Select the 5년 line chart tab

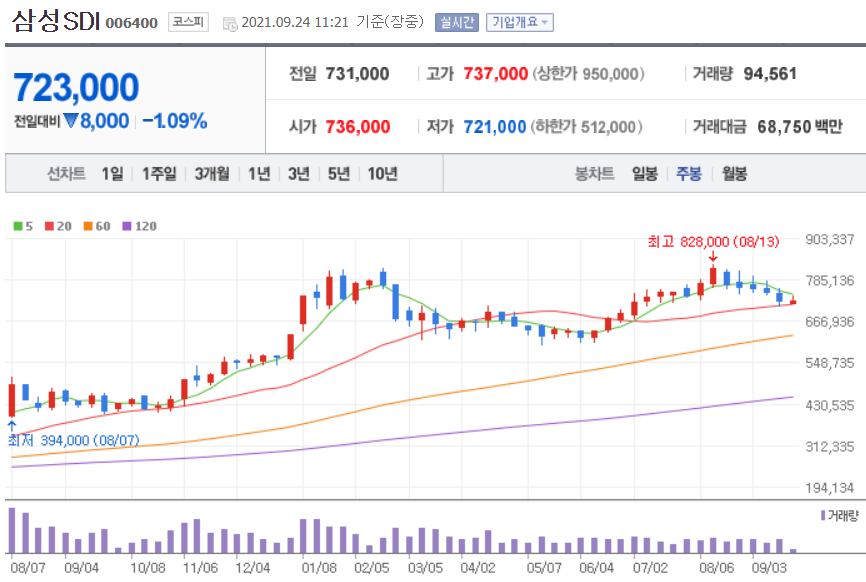[x=339, y=174]
